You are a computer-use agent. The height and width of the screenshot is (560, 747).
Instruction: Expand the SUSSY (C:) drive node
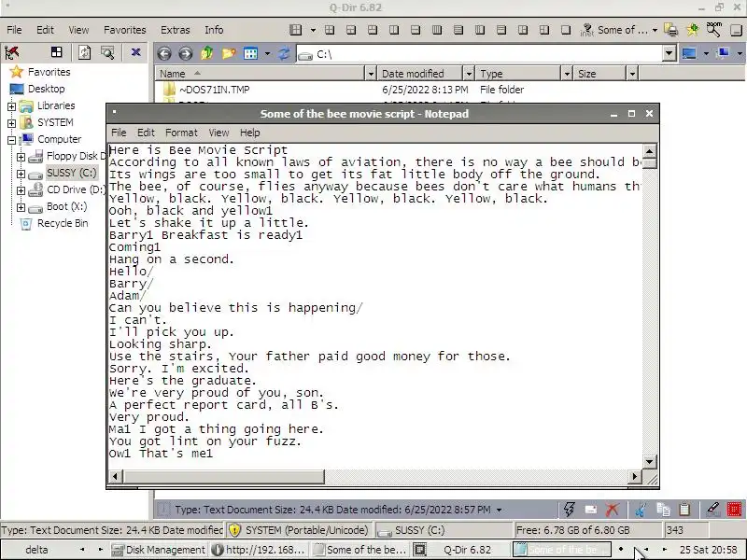coord(21,174)
